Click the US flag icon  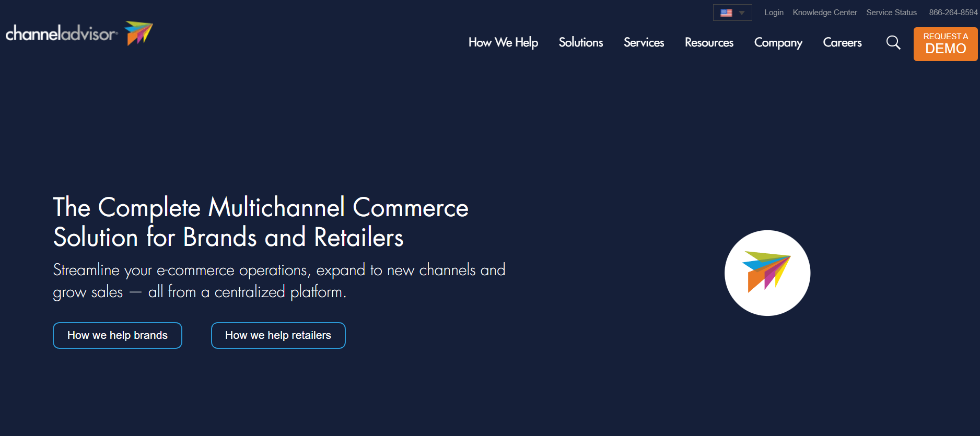(x=726, y=13)
